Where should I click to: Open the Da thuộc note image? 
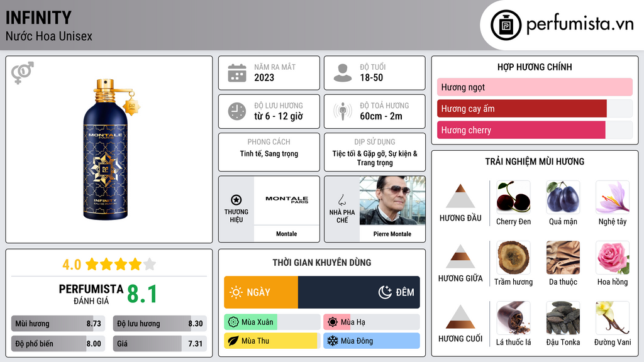563,258
